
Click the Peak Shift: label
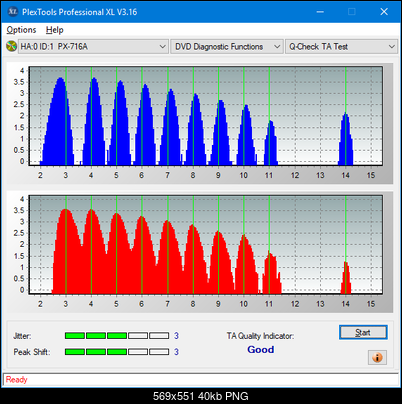(32, 352)
